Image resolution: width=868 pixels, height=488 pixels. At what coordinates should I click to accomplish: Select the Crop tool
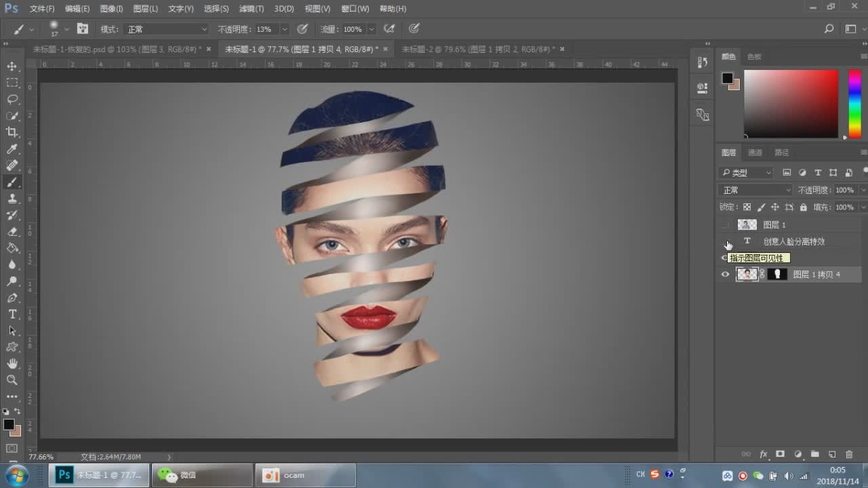click(x=12, y=132)
